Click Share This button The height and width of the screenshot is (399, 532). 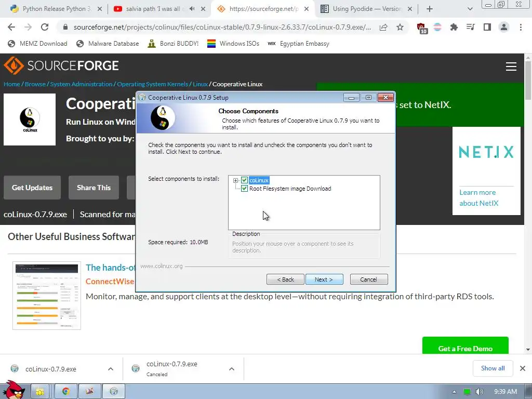coord(94,188)
